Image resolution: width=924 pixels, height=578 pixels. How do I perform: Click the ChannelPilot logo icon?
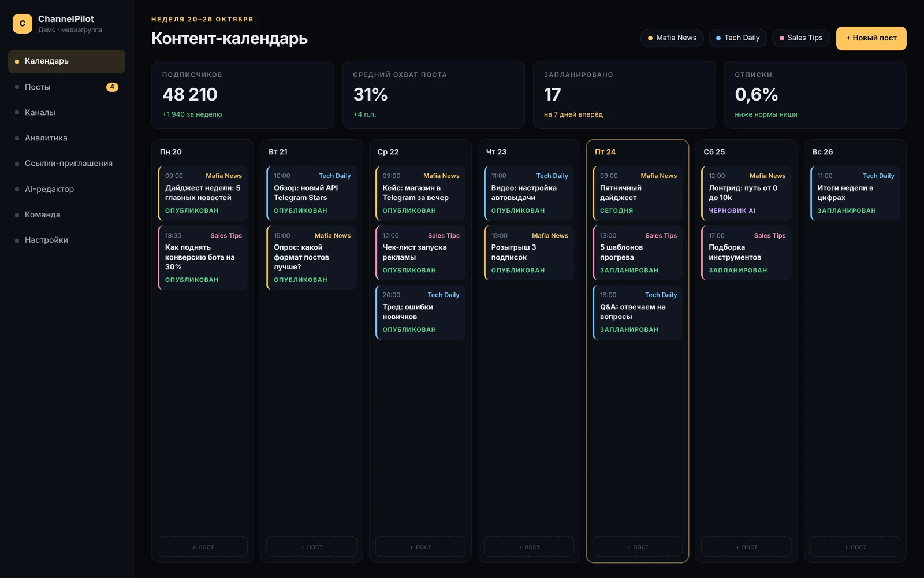(x=23, y=24)
